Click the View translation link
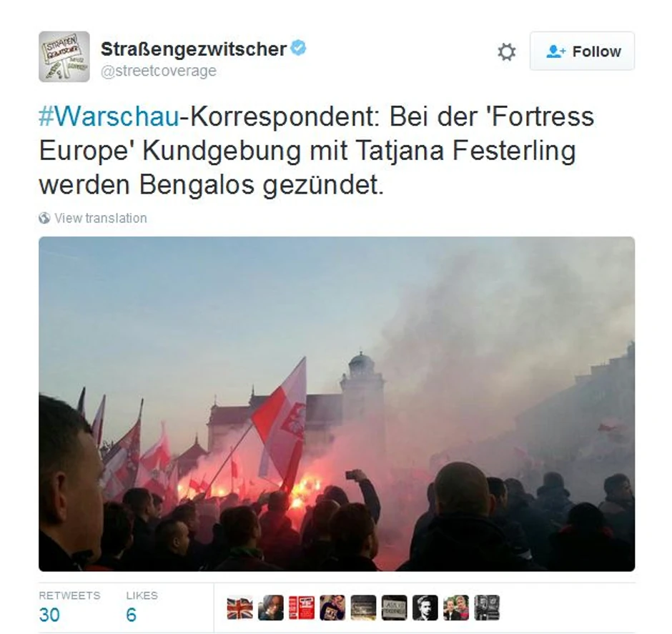672x634 pixels. click(x=101, y=218)
